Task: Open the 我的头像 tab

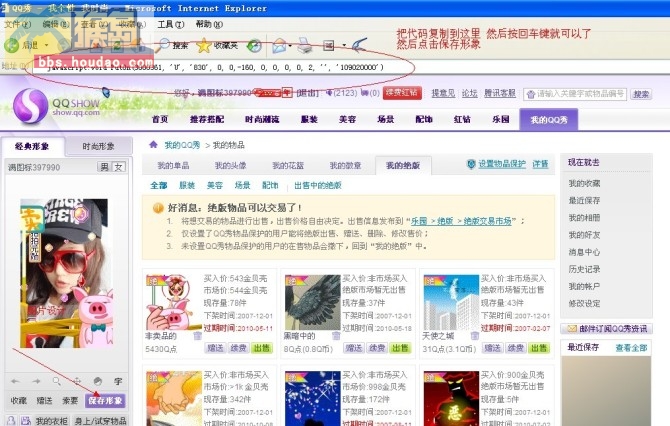Action: [230, 165]
